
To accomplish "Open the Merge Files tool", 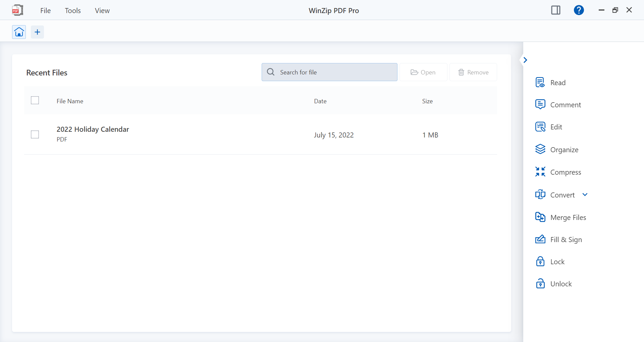I will [568, 217].
